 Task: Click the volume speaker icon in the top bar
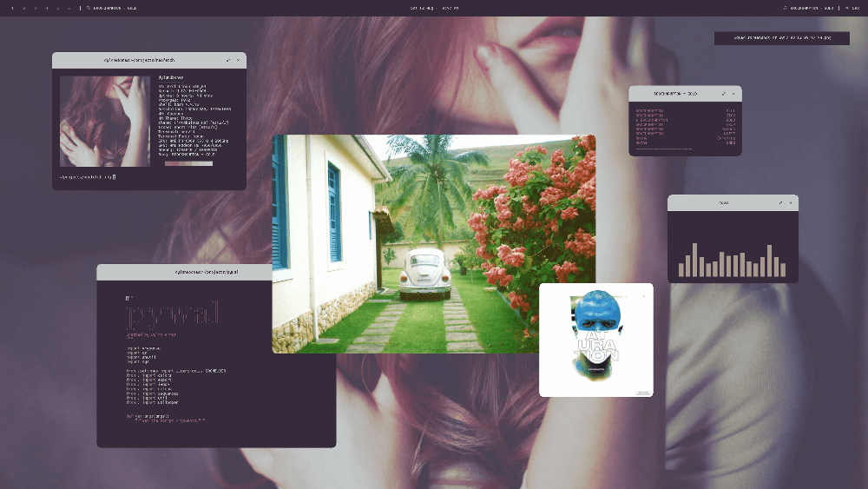[x=847, y=9]
